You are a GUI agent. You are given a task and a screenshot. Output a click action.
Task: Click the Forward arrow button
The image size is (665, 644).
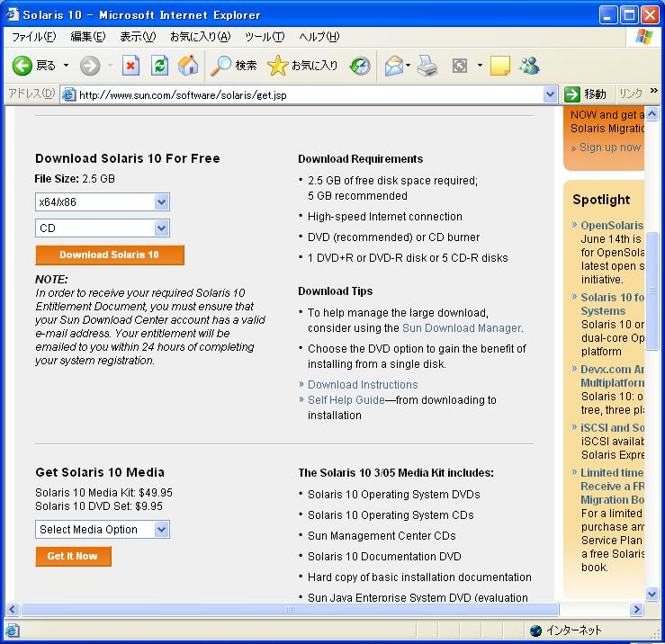(x=90, y=66)
